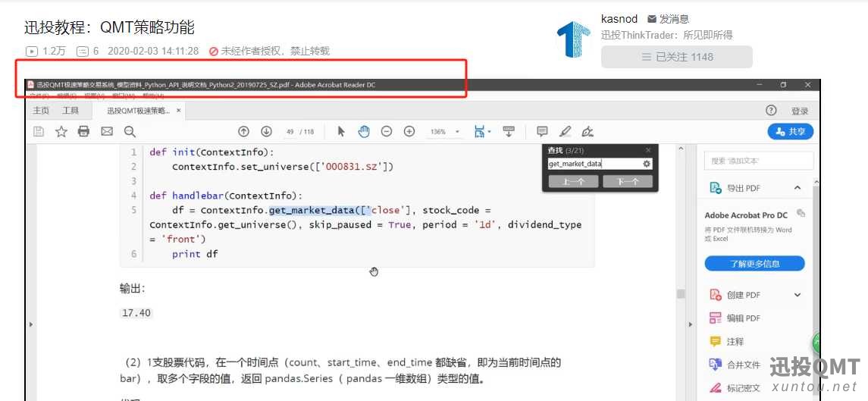This screenshot has width=868, height=401.
Task: Click the 发消息 message link
Action: 668,19
